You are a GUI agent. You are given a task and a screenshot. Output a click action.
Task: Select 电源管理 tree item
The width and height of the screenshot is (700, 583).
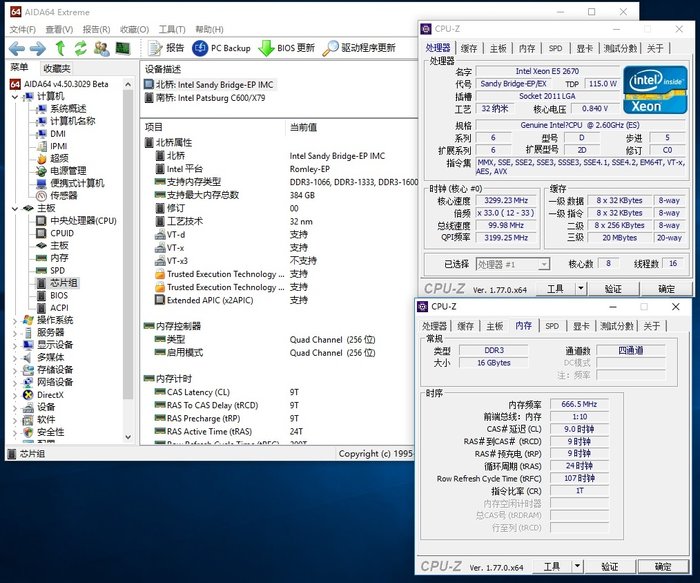click(x=68, y=171)
